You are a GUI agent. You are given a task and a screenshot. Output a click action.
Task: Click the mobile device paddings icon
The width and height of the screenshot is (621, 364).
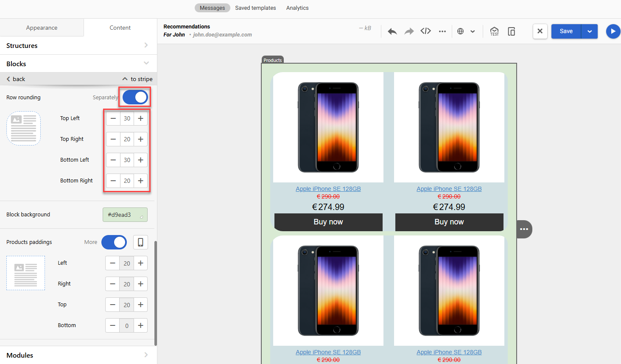click(x=140, y=242)
